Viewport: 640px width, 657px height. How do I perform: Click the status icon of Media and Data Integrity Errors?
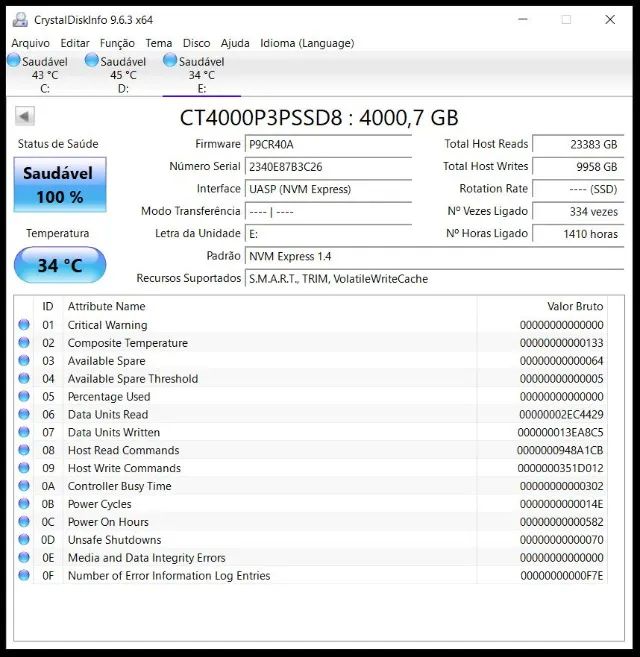pos(24,557)
